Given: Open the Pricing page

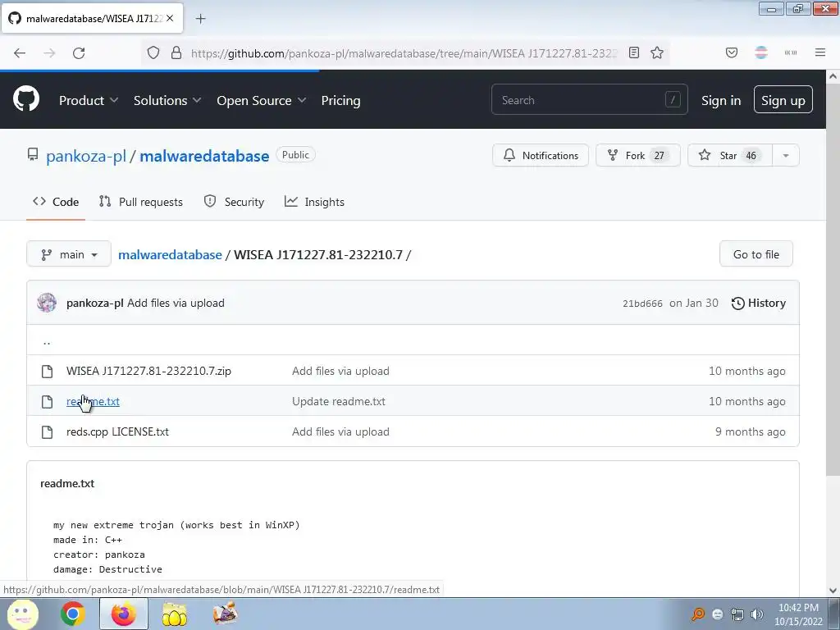Looking at the screenshot, I should (x=340, y=100).
